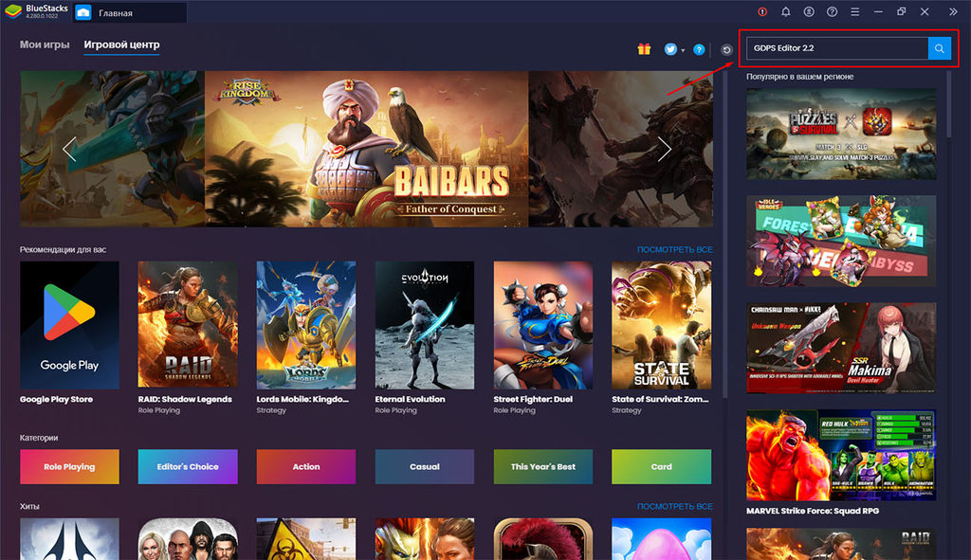971x560 pixels.
Task: Expand the side panel double-chevron
Action: coord(953,11)
